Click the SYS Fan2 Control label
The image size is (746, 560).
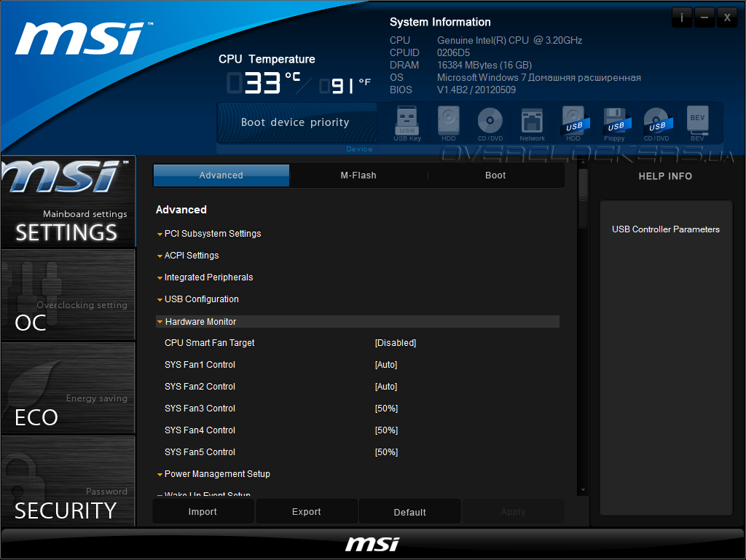(200, 387)
